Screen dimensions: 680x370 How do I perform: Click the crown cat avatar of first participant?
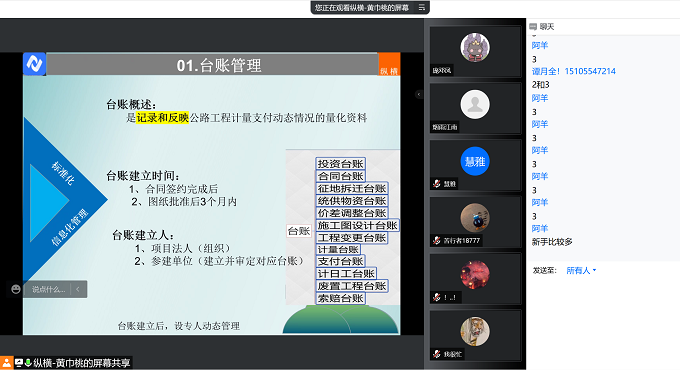[x=475, y=47]
